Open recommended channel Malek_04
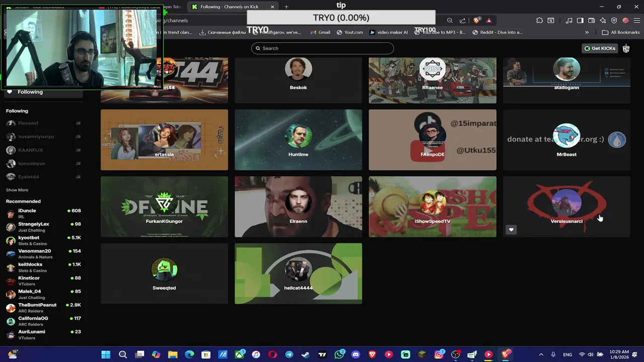Viewport: 644px width, 362px height. pos(43,294)
